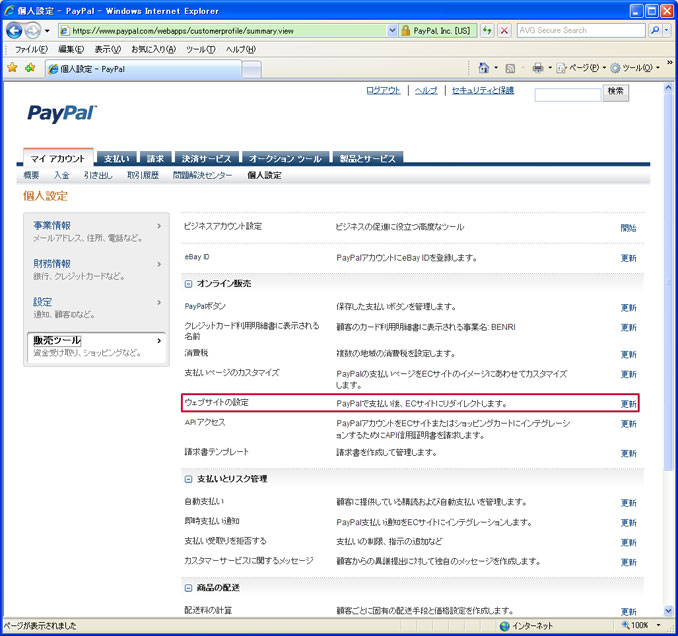Switch to the 決済サービス tab
The height and width of the screenshot is (636, 678).
[207, 158]
